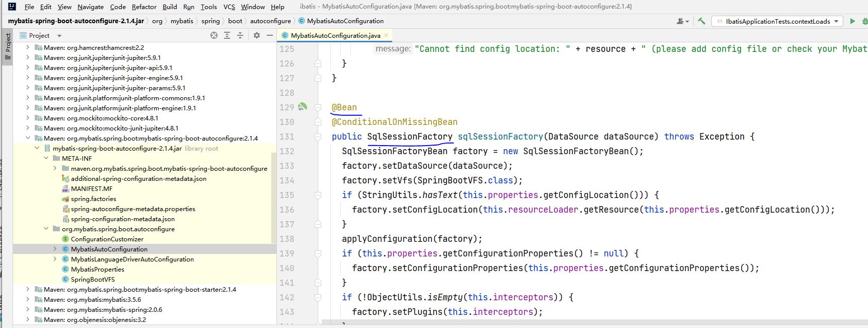Select MANIFEST.MF in the project tree
868x328 pixels.
click(x=92, y=188)
